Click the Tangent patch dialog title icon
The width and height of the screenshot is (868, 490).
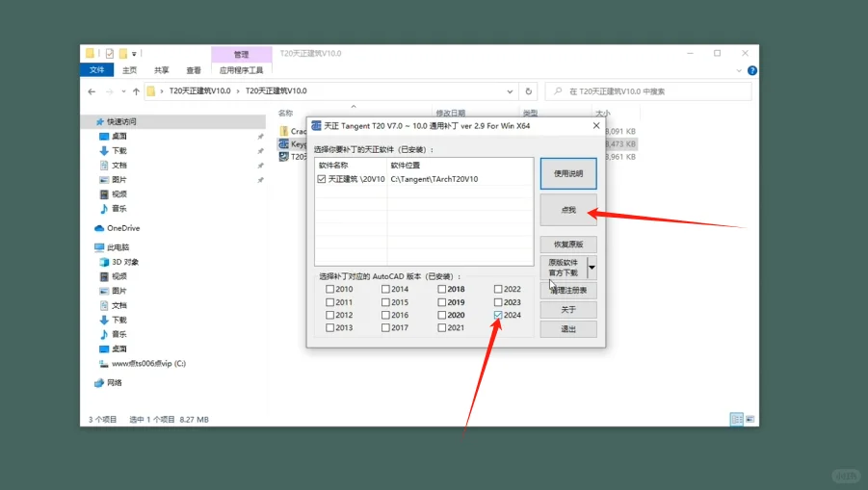tap(316, 126)
